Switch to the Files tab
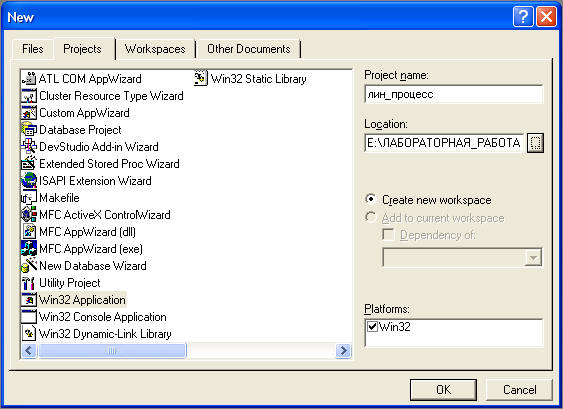This screenshot has height=409, width=563. click(33, 49)
